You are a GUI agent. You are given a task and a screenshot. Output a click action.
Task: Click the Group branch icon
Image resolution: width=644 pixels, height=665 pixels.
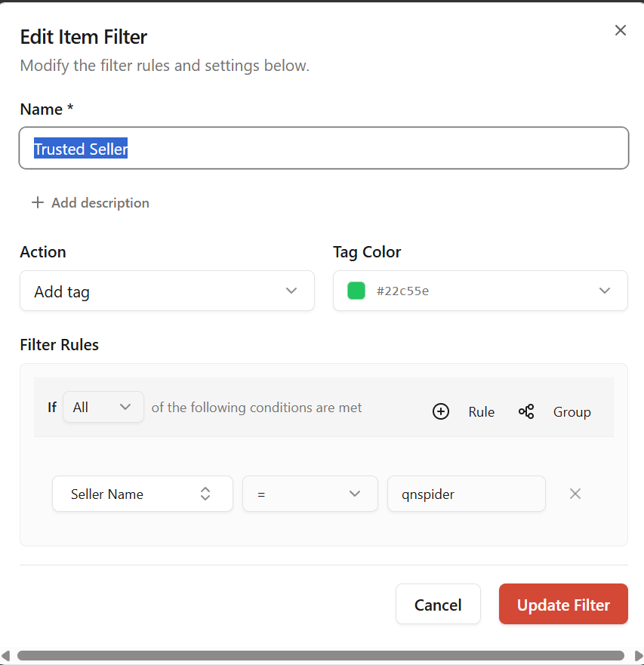526,411
